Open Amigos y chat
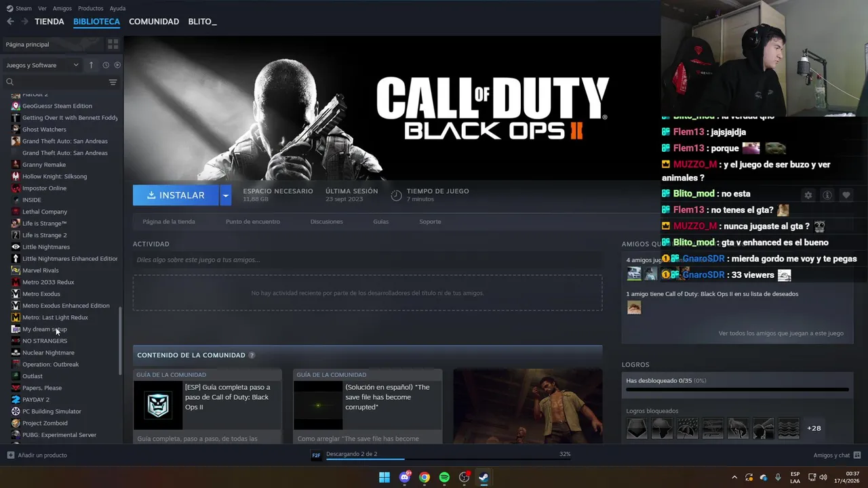 point(837,455)
